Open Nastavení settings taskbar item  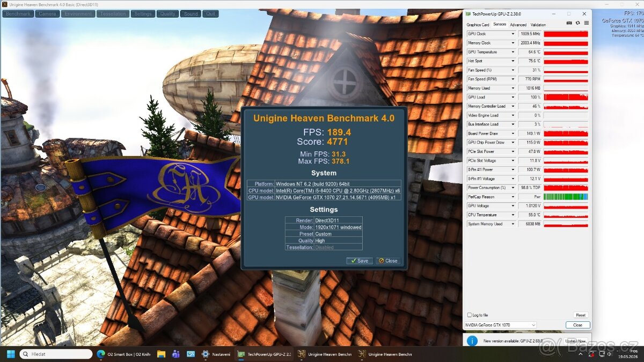(216, 354)
